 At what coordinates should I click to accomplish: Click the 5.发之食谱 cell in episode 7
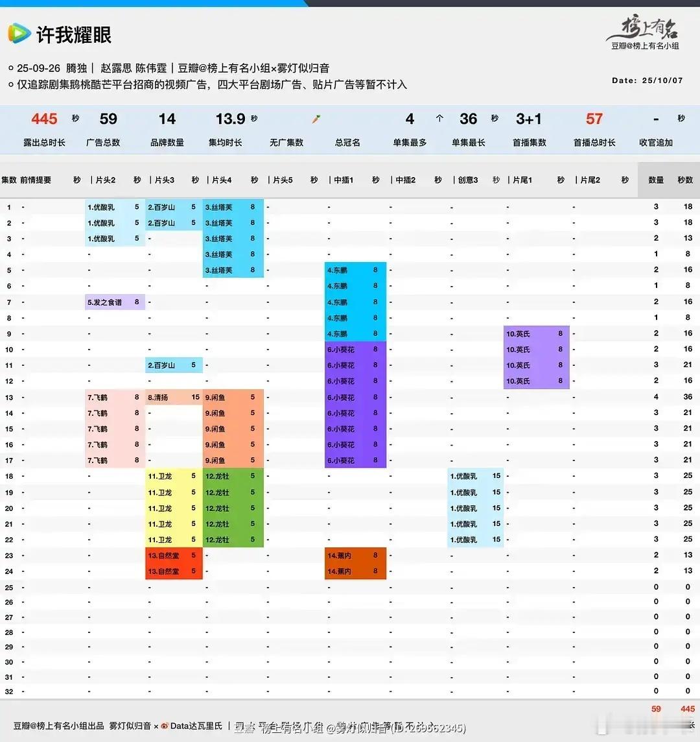point(115,302)
